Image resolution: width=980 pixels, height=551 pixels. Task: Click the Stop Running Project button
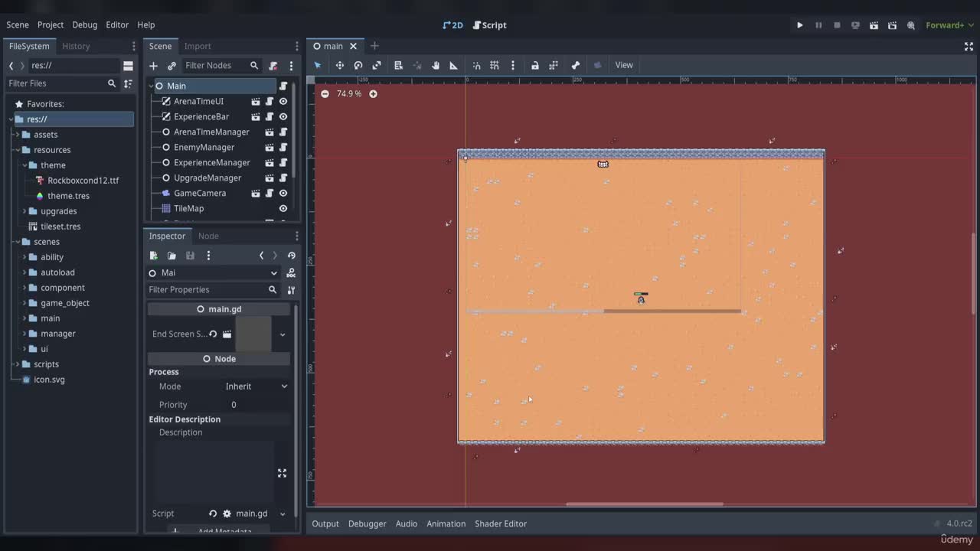(x=837, y=25)
